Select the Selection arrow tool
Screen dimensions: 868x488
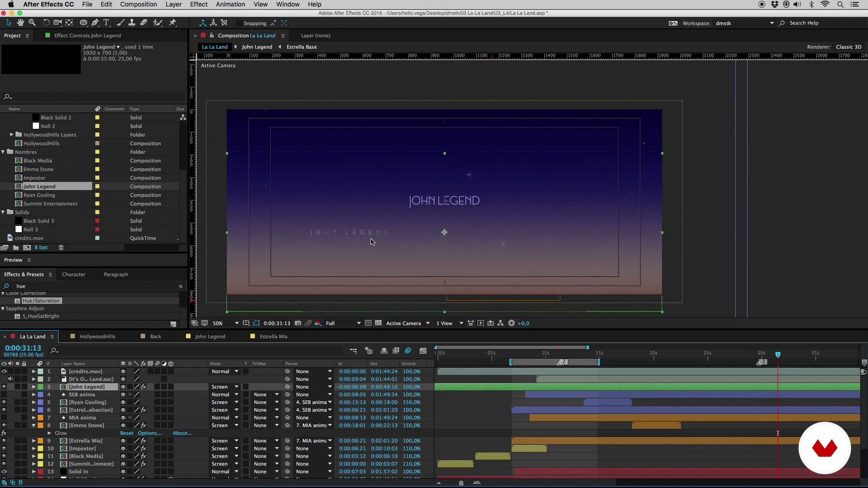(x=9, y=23)
